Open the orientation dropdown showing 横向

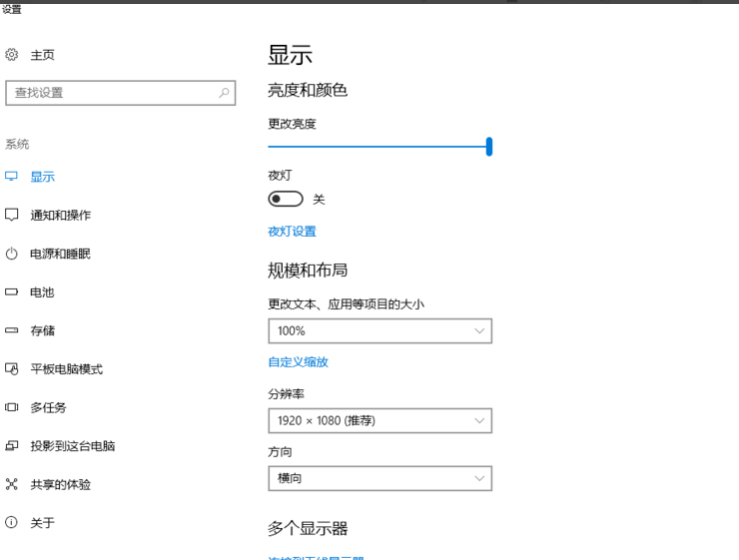click(379, 478)
